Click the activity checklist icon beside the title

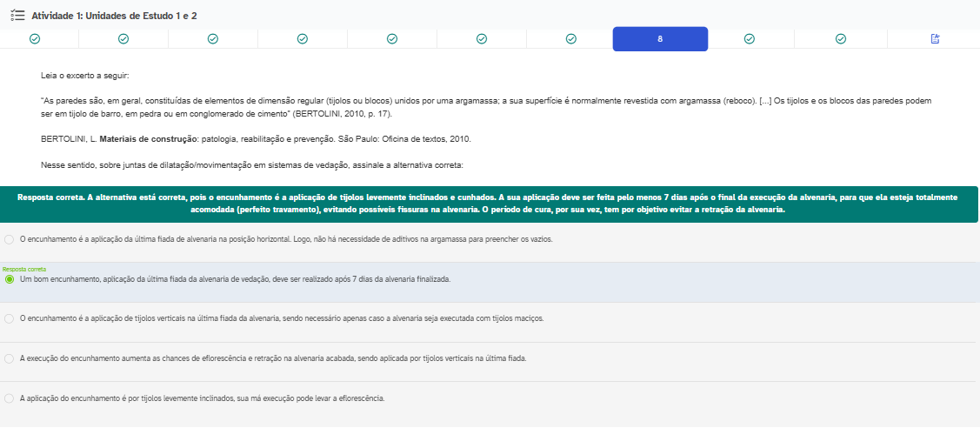(x=17, y=16)
